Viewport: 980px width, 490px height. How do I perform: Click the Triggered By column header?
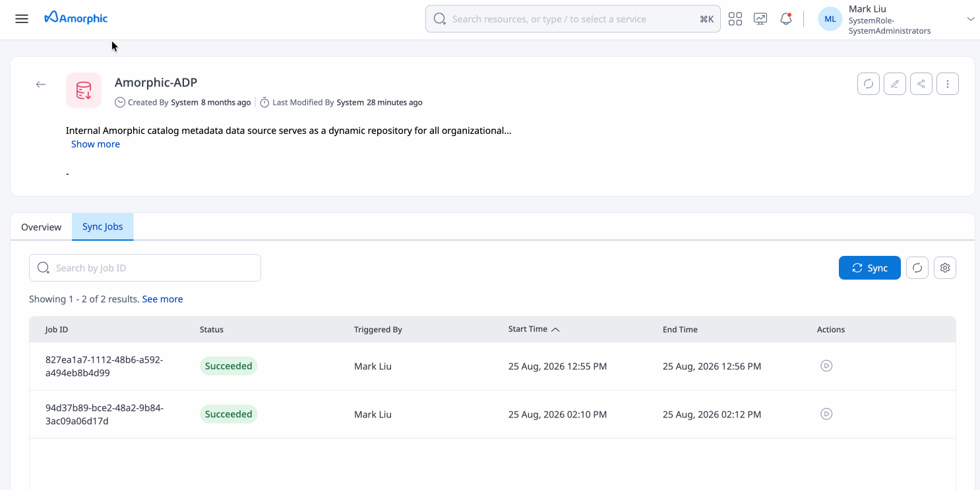pyautogui.click(x=378, y=330)
